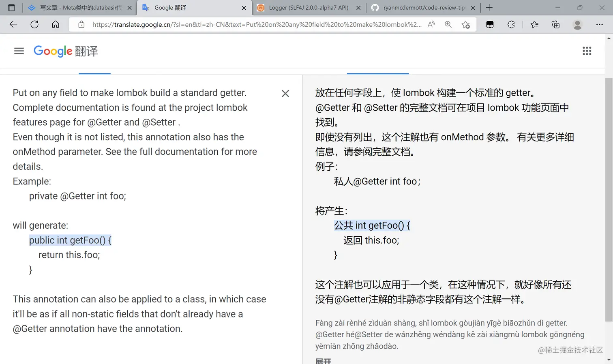This screenshot has width=613, height=364.
Task: Select the Google 翻译 tab
Action: [x=194, y=8]
